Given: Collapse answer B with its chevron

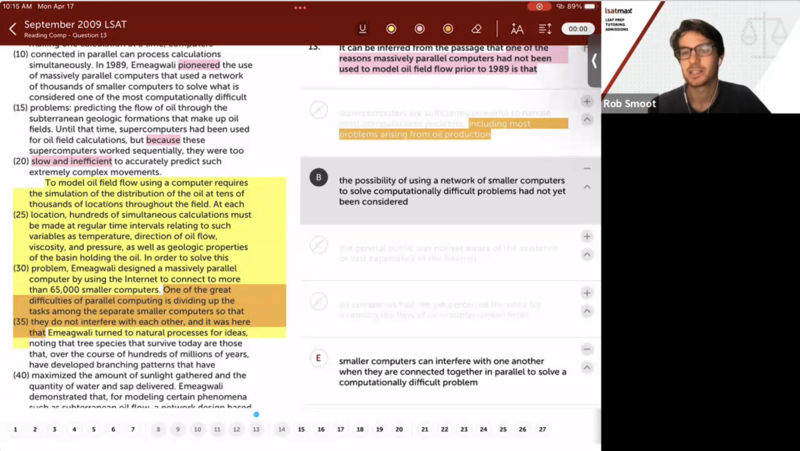Looking at the screenshot, I should pos(587,187).
